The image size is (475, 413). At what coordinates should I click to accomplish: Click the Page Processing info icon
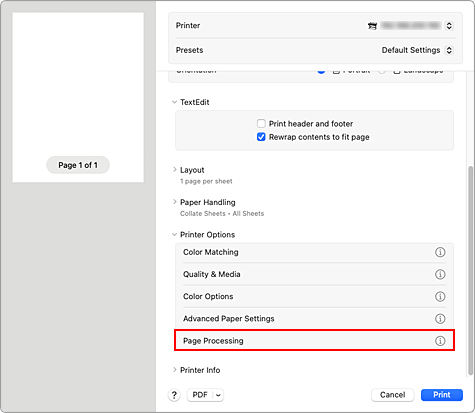(x=440, y=341)
